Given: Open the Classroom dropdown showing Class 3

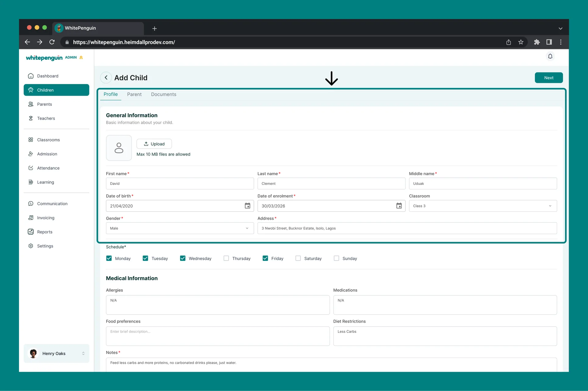Looking at the screenshot, I should point(483,206).
